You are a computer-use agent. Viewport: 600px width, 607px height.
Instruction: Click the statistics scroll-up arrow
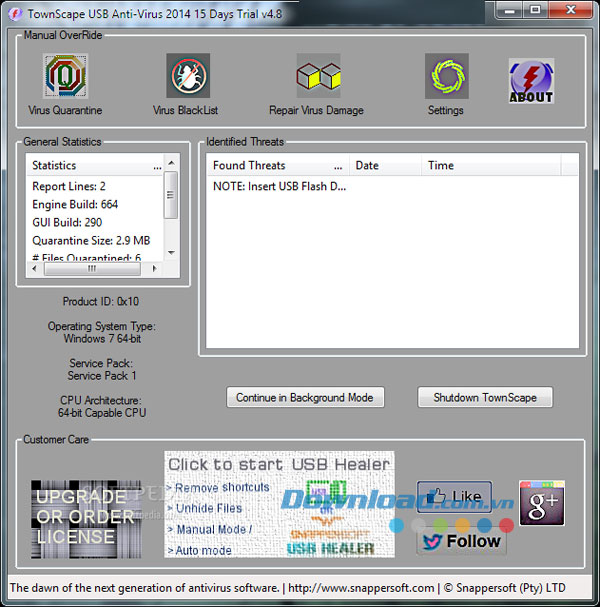(x=171, y=163)
